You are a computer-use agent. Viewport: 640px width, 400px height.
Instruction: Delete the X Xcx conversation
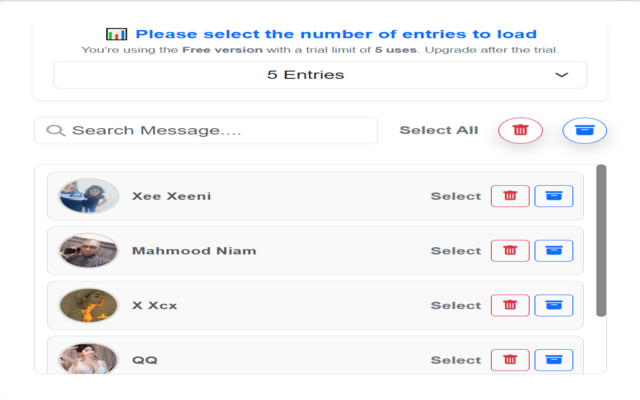[510, 305]
